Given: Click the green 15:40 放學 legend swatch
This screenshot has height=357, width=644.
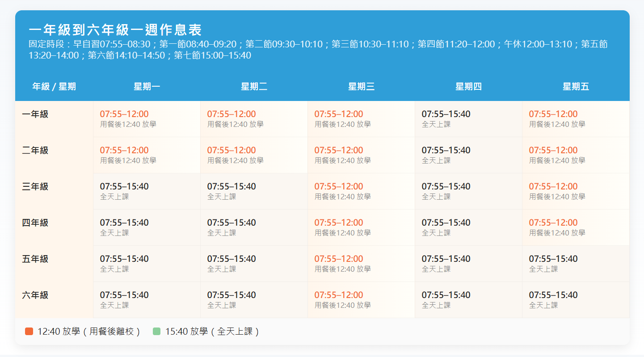Looking at the screenshot, I should [x=156, y=332].
